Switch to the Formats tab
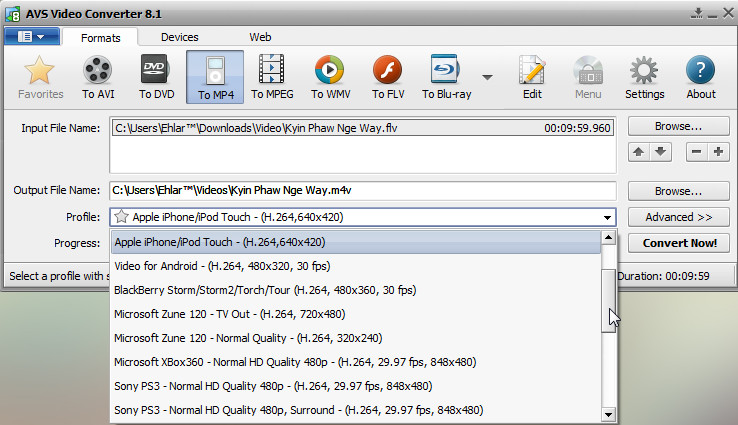The width and height of the screenshot is (738, 425). 100,38
